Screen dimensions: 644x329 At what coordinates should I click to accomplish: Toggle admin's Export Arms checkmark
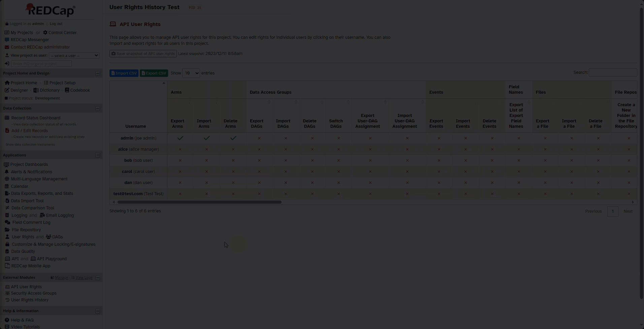point(180,138)
